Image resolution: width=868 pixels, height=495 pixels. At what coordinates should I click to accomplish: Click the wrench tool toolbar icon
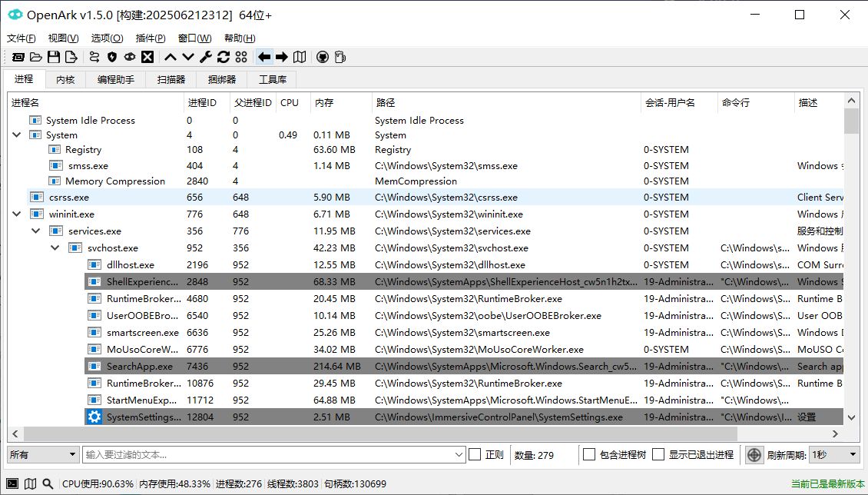click(205, 57)
